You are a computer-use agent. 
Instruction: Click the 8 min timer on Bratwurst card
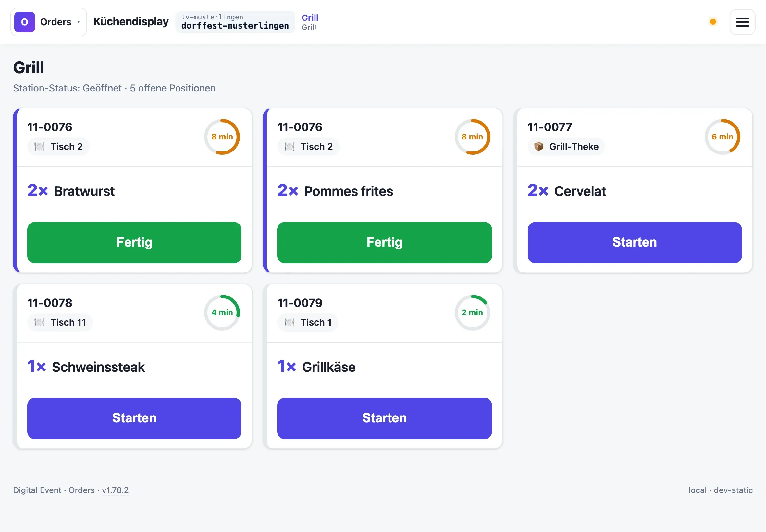coord(222,137)
